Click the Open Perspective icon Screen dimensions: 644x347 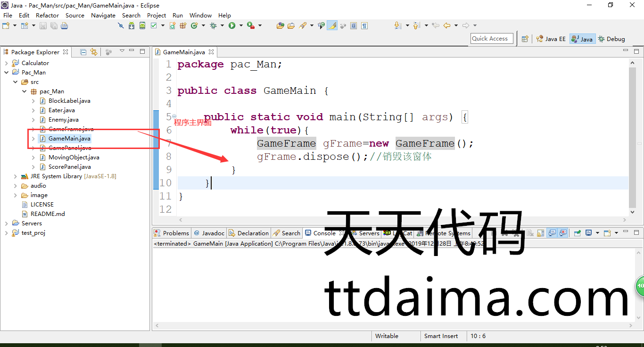(525, 39)
